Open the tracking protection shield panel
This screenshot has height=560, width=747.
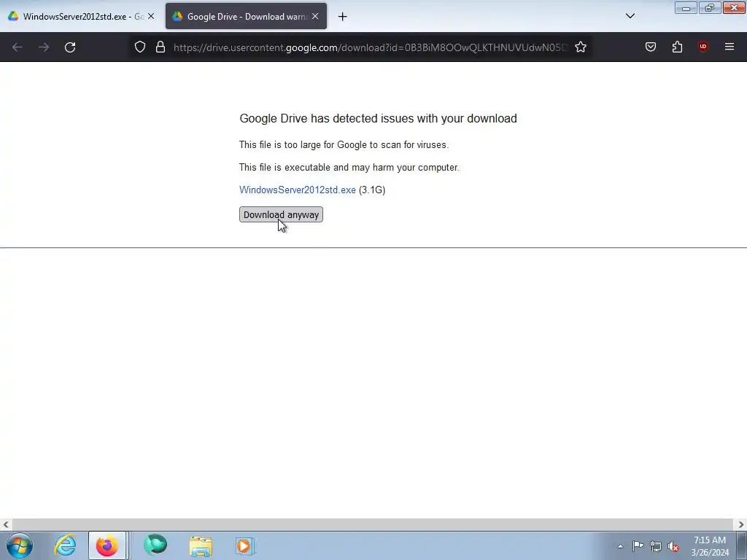(x=139, y=47)
